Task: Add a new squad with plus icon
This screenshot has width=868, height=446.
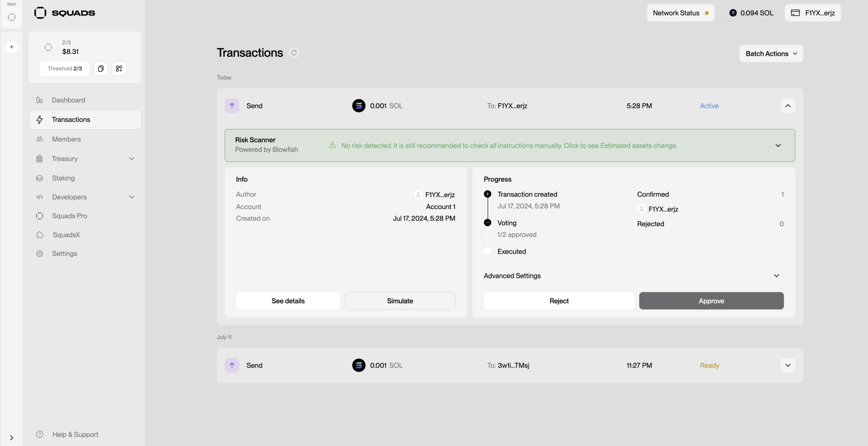Action: click(x=11, y=47)
